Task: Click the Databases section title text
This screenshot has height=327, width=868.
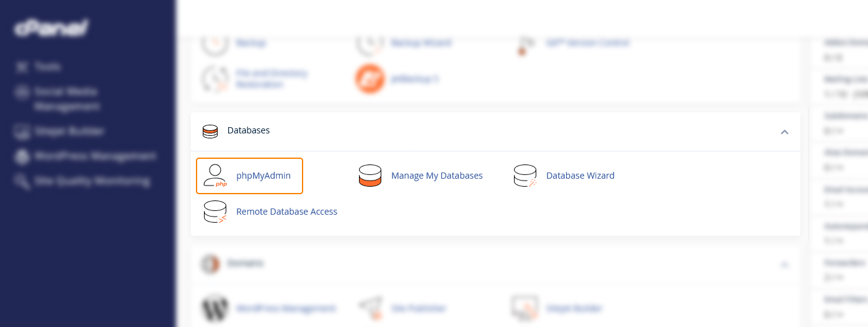Action: 249,130
